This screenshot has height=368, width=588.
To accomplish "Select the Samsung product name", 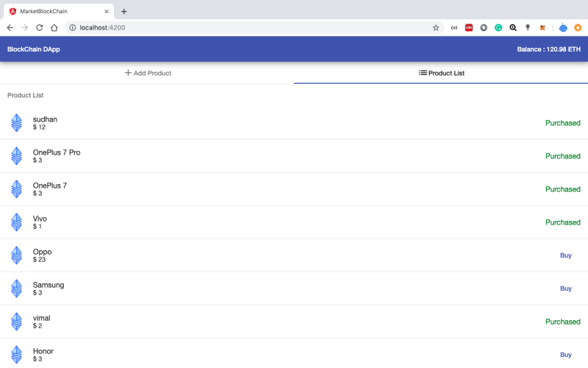I will (x=49, y=285).
